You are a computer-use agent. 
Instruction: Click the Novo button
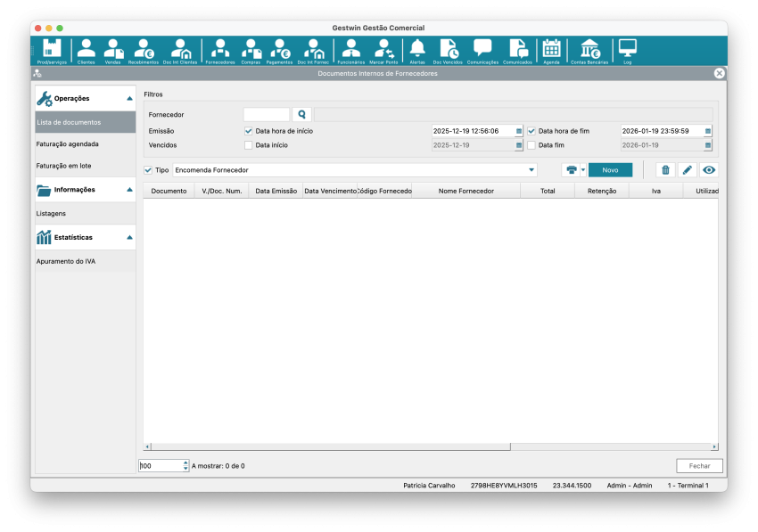click(610, 169)
